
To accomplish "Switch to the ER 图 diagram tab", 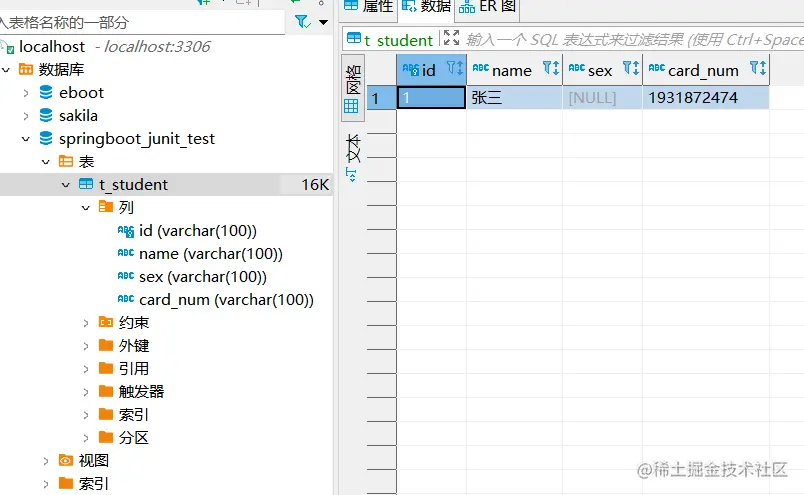I will pyautogui.click(x=487, y=7).
